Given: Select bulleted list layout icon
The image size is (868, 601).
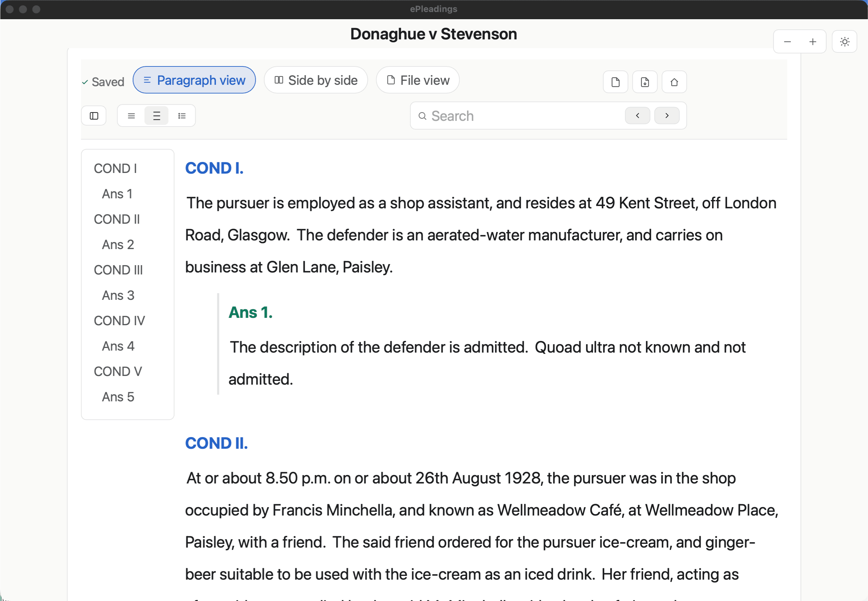Looking at the screenshot, I should pyautogui.click(x=182, y=116).
